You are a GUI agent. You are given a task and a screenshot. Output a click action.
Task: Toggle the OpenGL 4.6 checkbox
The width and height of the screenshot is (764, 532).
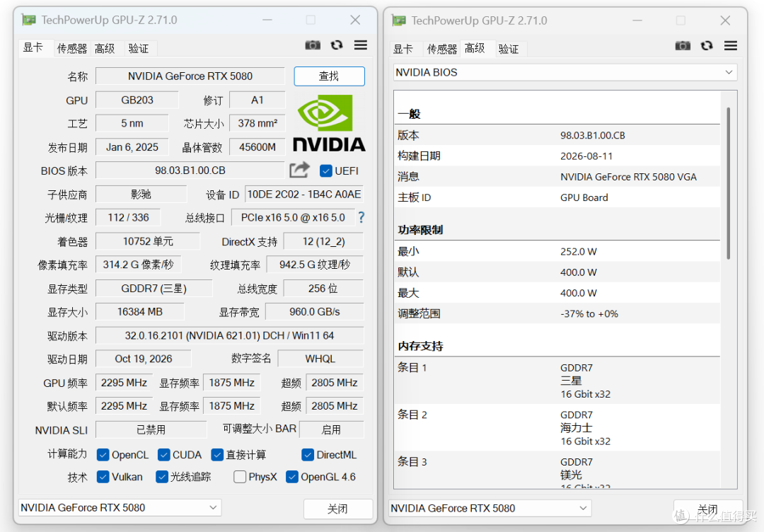[x=292, y=476]
